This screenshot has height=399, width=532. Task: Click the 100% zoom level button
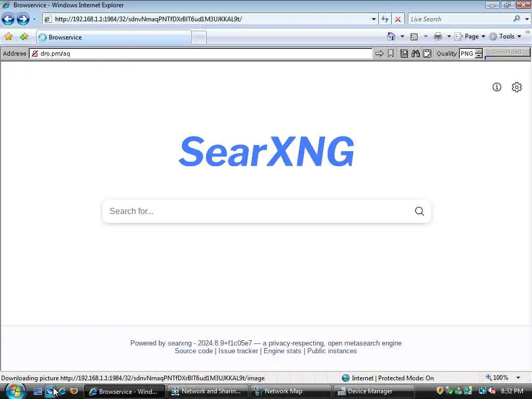[x=497, y=378]
